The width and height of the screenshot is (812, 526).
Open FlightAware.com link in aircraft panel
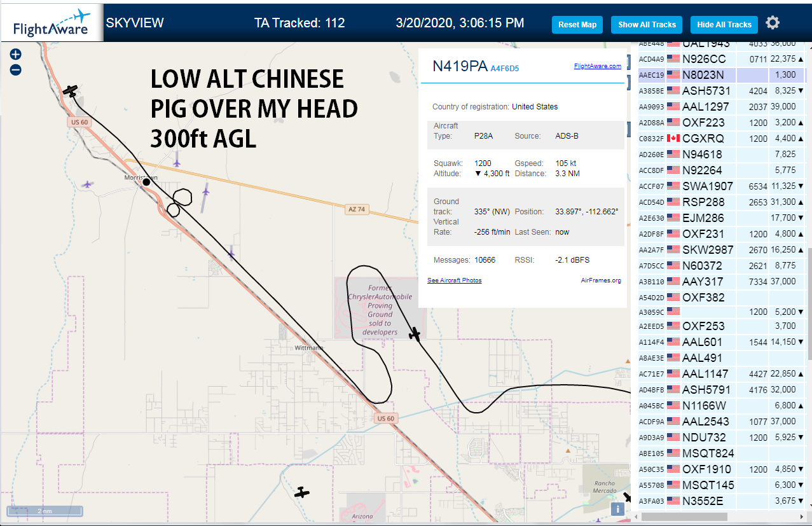coord(597,66)
